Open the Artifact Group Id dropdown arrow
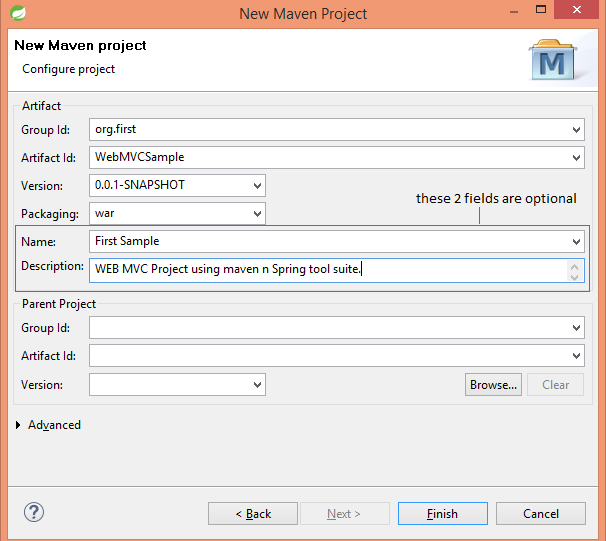 coord(576,130)
